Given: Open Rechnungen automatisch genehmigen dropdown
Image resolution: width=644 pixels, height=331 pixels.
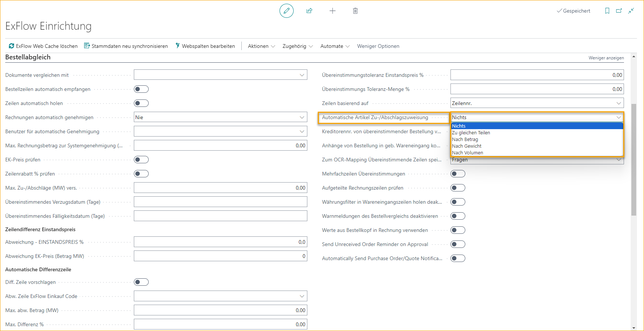Looking at the screenshot, I should click(x=220, y=117).
